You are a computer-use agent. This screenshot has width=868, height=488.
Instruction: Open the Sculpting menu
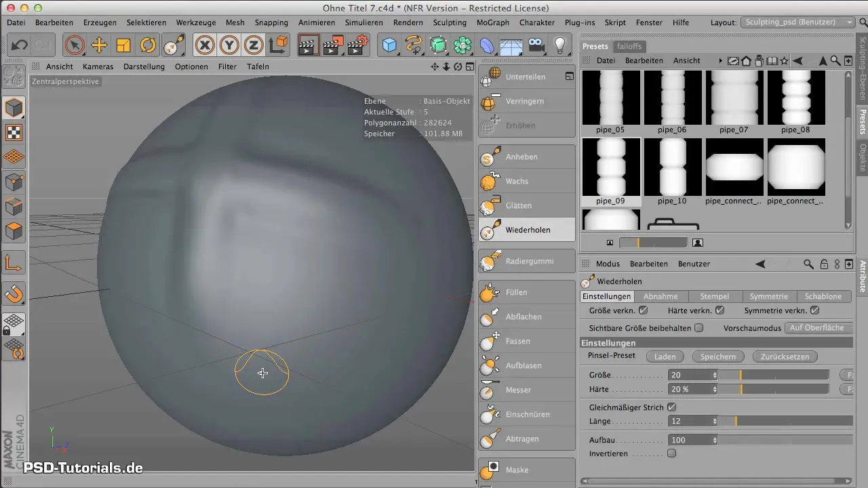[450, 22]
